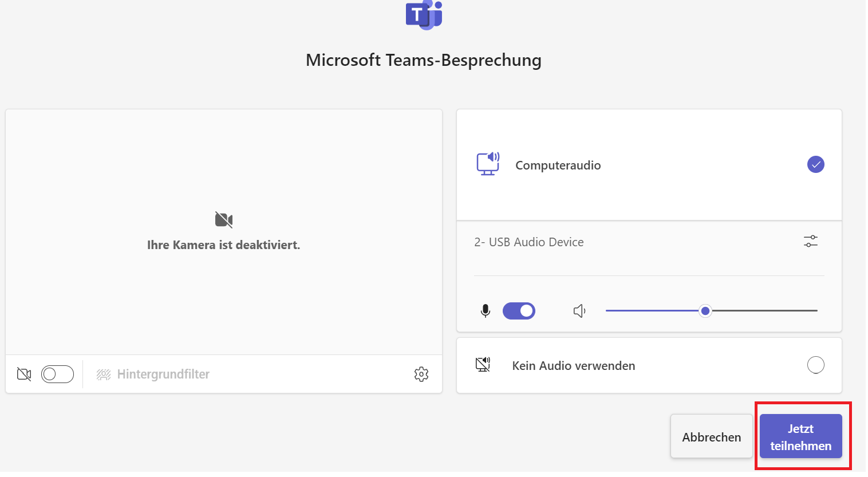Turn on the camera toggle switch

[57, 374]
